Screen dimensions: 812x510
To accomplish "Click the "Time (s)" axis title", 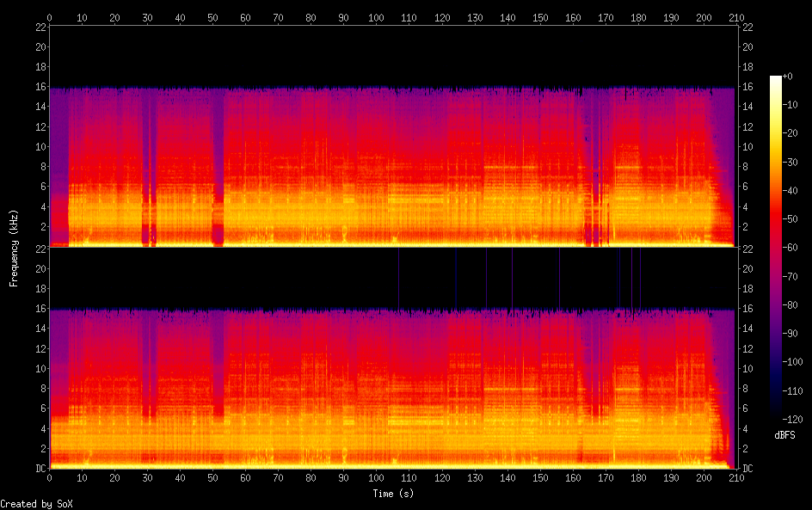I will click(393, 494).
